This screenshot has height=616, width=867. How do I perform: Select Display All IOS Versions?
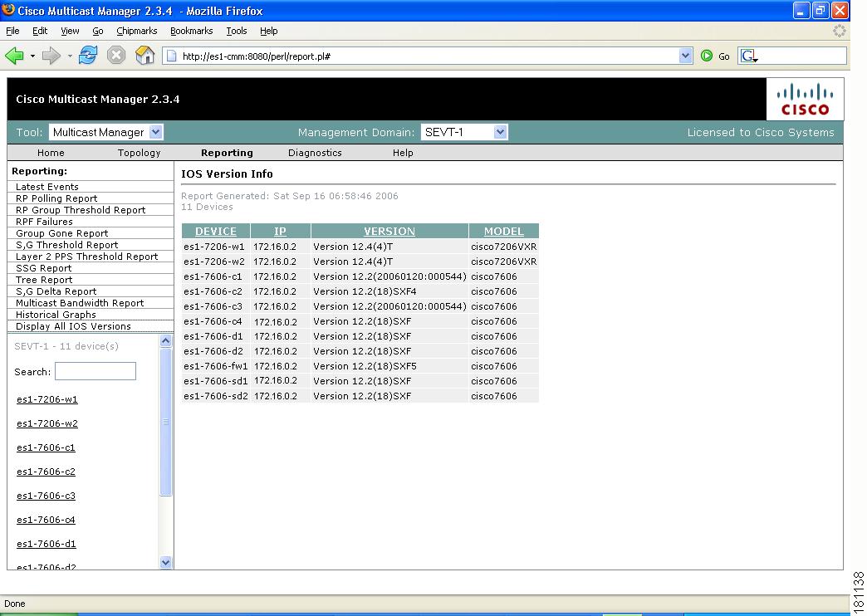click(x=74, y=326)
